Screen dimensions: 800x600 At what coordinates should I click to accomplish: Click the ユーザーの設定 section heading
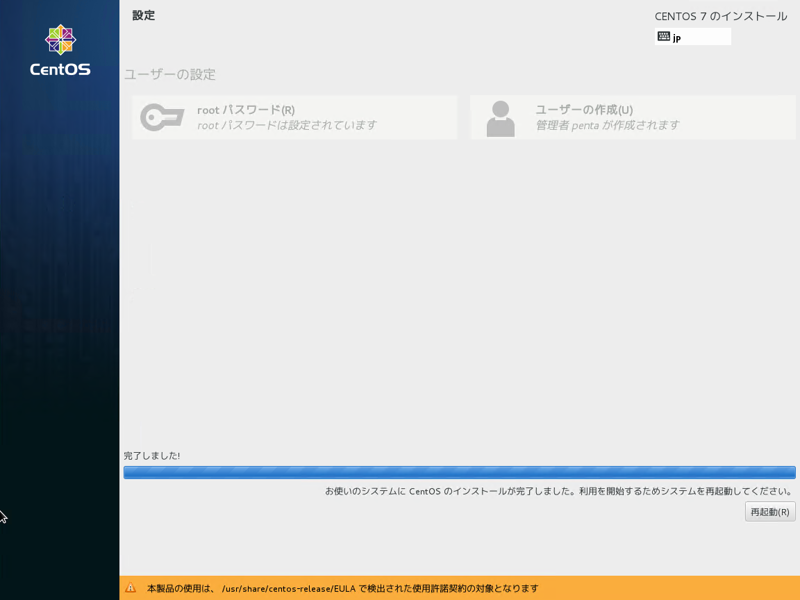tap(170, 74)
